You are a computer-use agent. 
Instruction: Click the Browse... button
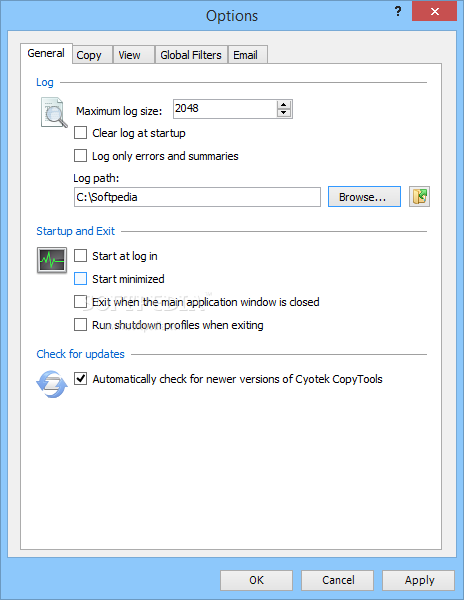point(364,197)
